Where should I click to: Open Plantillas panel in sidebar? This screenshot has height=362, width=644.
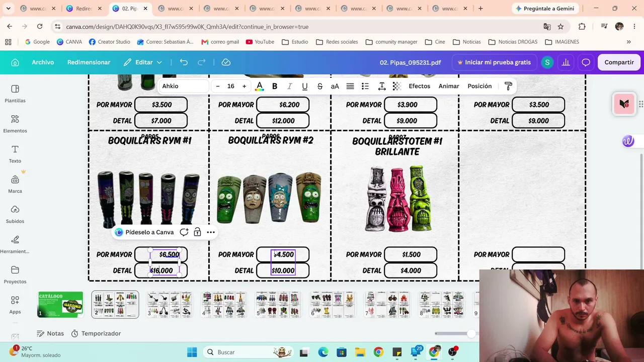[x=15, y=94]
